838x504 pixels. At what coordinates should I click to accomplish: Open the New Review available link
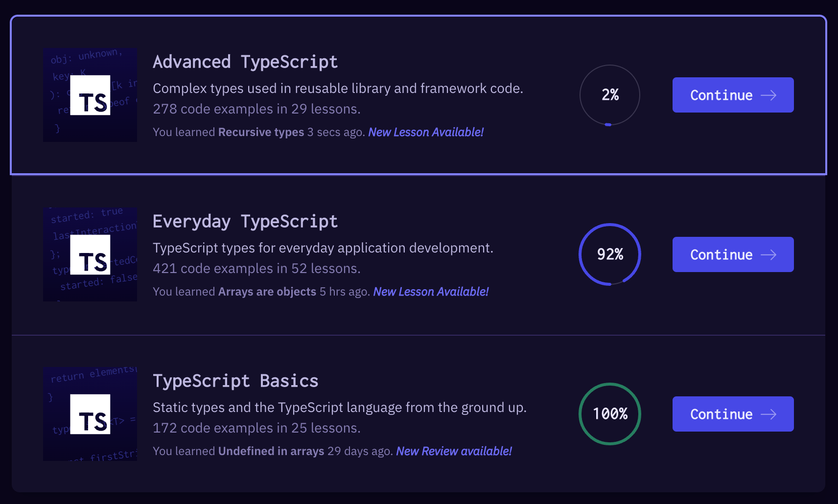pyautogui.click(x=453, y=451)
